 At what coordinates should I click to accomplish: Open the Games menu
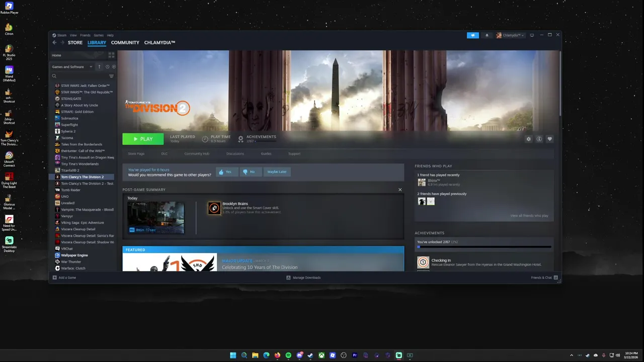tap(99, 35)
